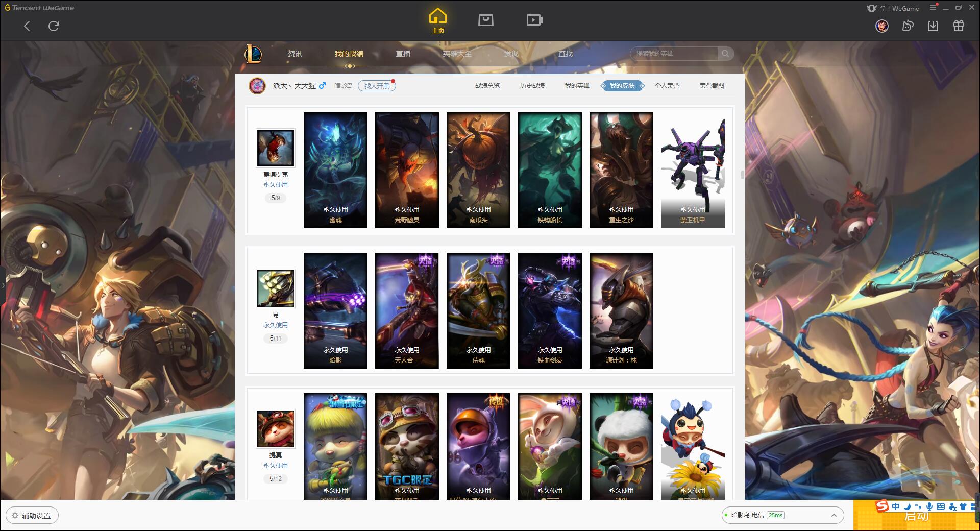Open the flame mascot icon in top bar
The width and height of the screenshot is (980, 531).
pyautogui.click(x=908, y=26)
